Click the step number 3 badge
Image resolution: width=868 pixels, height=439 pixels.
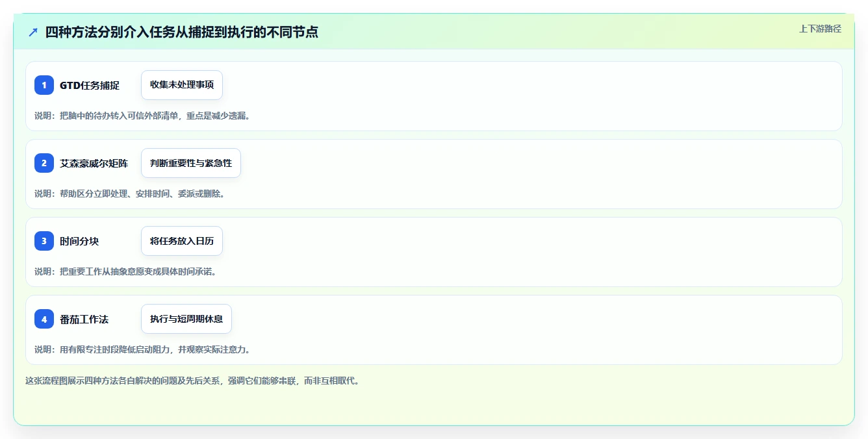(x=44, y=241)
